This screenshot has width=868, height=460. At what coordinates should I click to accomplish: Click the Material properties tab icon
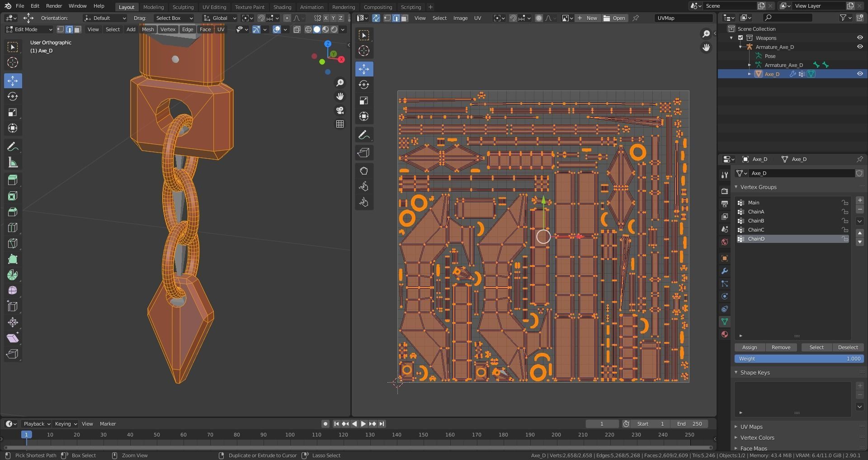(x=725, y=334)
